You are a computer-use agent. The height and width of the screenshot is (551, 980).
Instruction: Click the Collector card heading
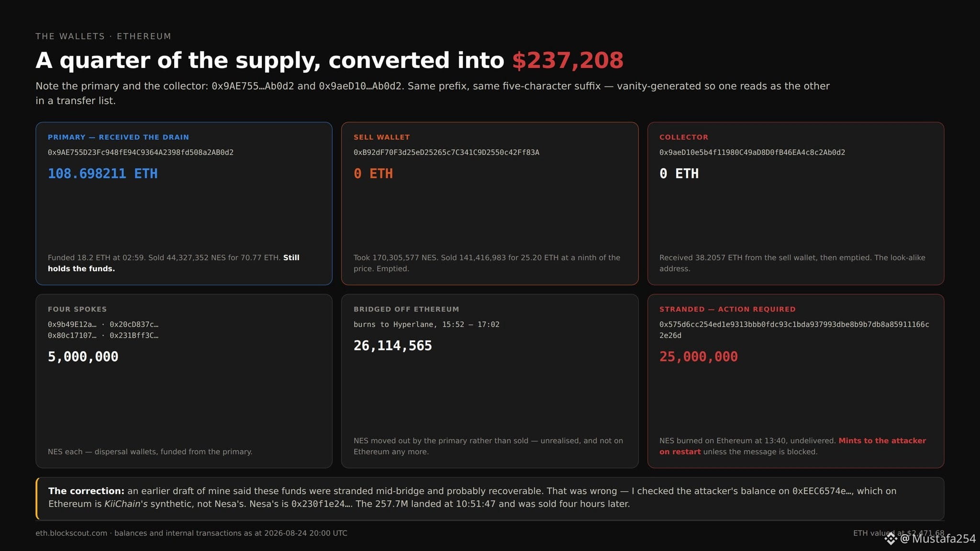click(x=683, y=137)
